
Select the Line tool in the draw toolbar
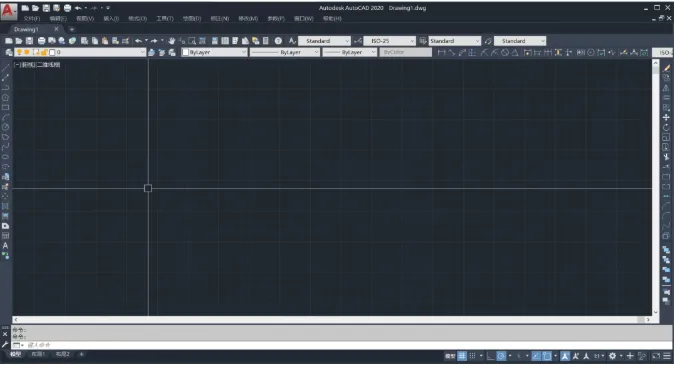(x=5, y=67)
